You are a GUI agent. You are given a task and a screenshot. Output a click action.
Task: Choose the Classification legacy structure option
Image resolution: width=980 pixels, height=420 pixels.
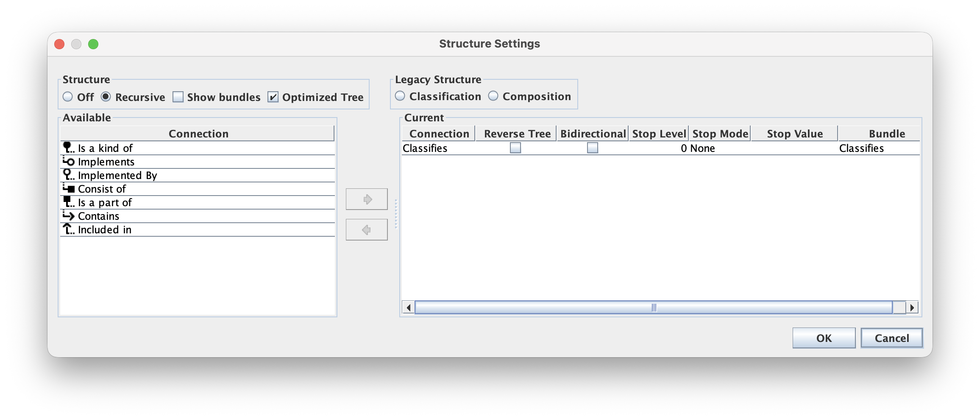(x=400, y=96)
